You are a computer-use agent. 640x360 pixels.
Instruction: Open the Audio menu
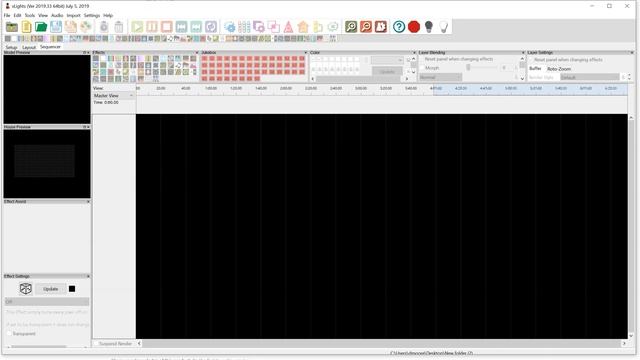(57, 15)
